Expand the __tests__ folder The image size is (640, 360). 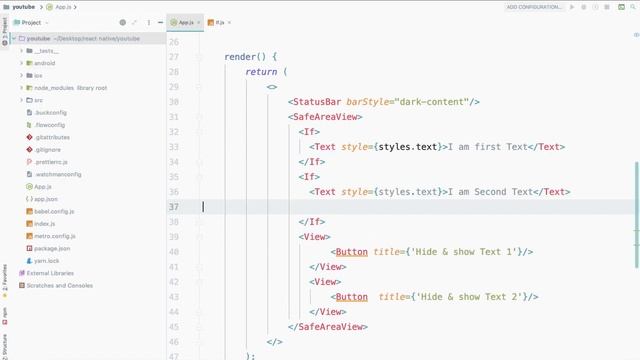click(x=22, y=51)
